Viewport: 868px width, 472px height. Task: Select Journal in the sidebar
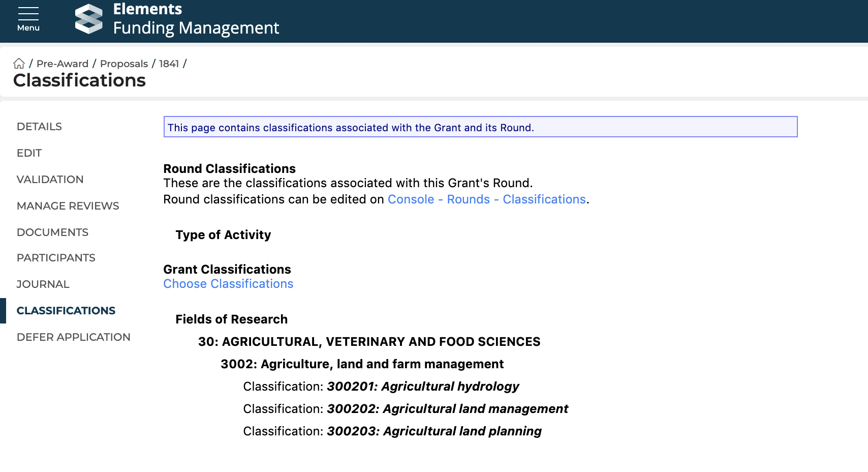[x=43, y=284]
